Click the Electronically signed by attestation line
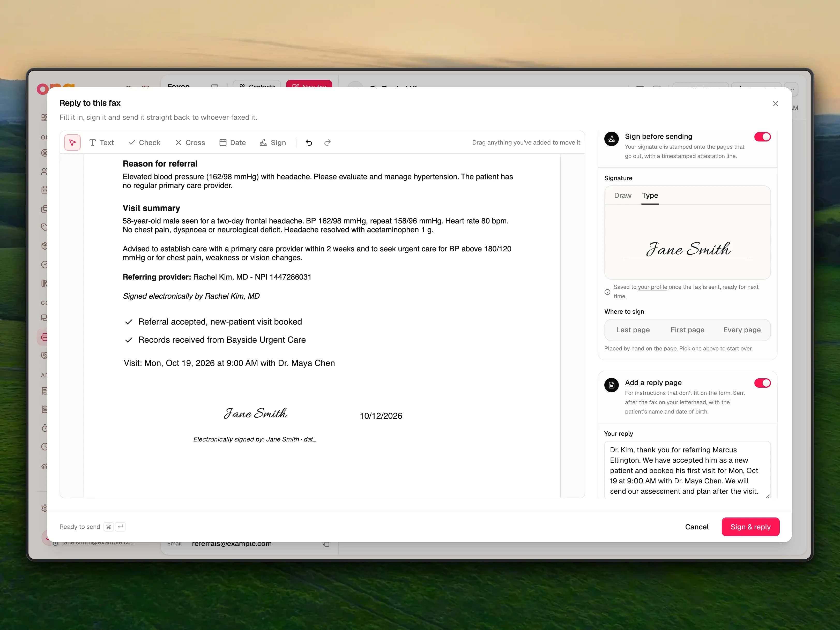This screenshot has width=840, height=630. tap(255, 439)
